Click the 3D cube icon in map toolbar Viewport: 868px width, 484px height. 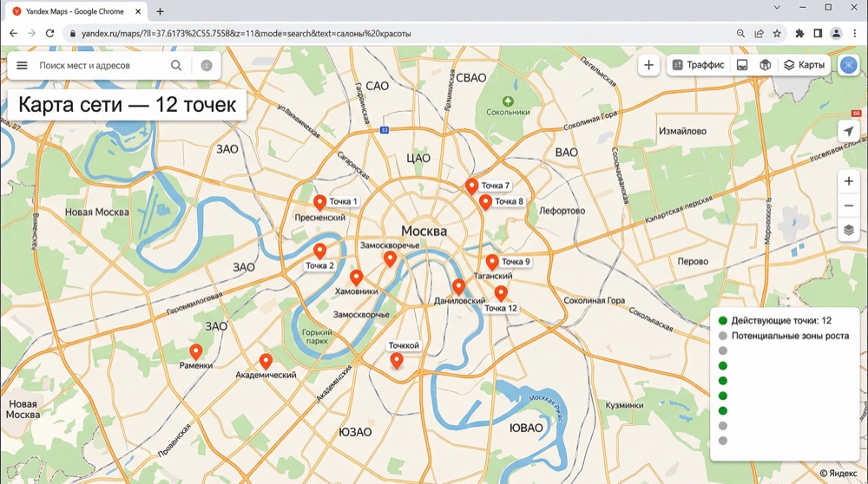coord(766,65)
